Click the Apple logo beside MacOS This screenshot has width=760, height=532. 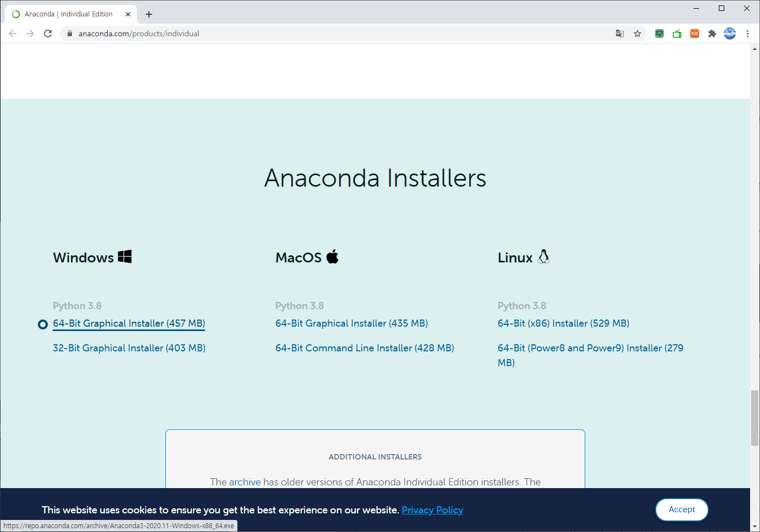click(332, 256)
